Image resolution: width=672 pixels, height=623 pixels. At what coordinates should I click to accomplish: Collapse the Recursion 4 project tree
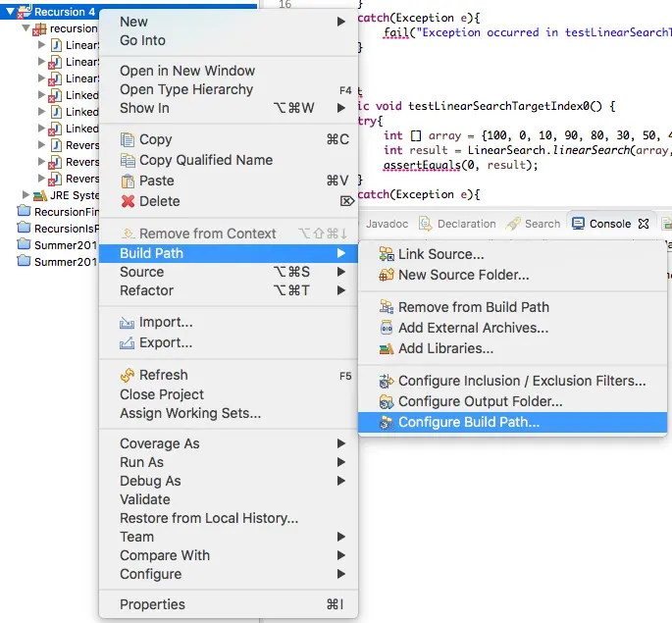tap(10, 13)
